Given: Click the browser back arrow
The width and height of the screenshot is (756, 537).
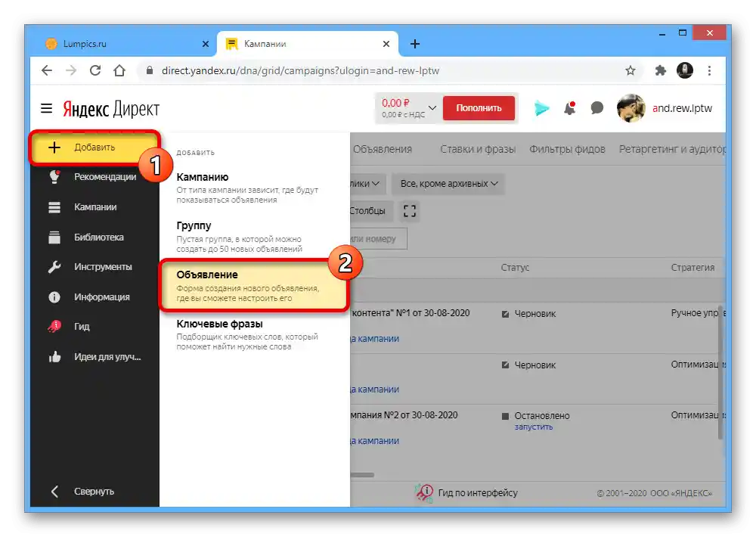Looking at the screenshot, I should pyautogui.click(x=47, y=70).
